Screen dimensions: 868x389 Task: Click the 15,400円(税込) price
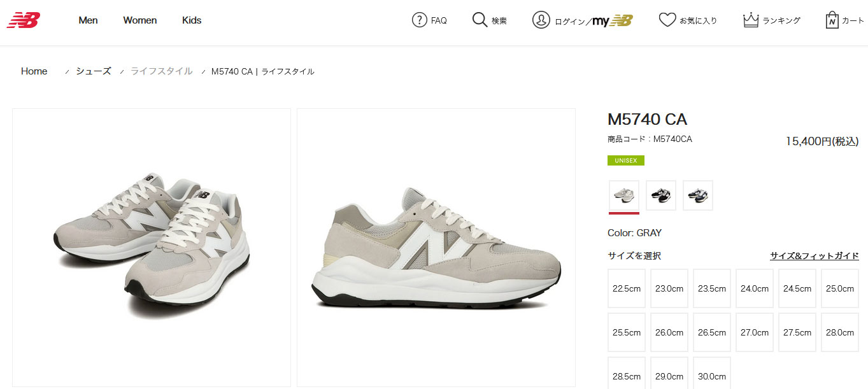[x=822, y=141]
